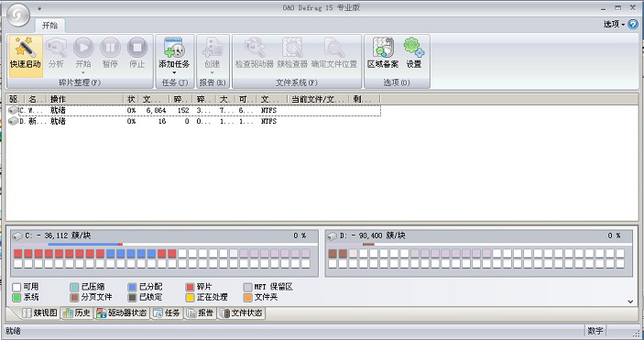Select the 开始 ribbon tab
644x340 pixels.
50,26
